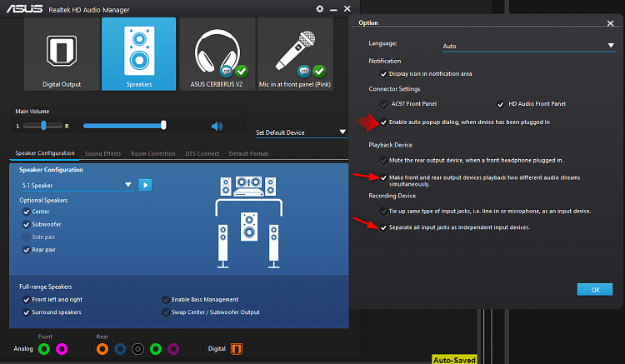The image size is (625, 364).
Task: Toggle the disabled Side pair checkbox
Action: click(27, 237)
